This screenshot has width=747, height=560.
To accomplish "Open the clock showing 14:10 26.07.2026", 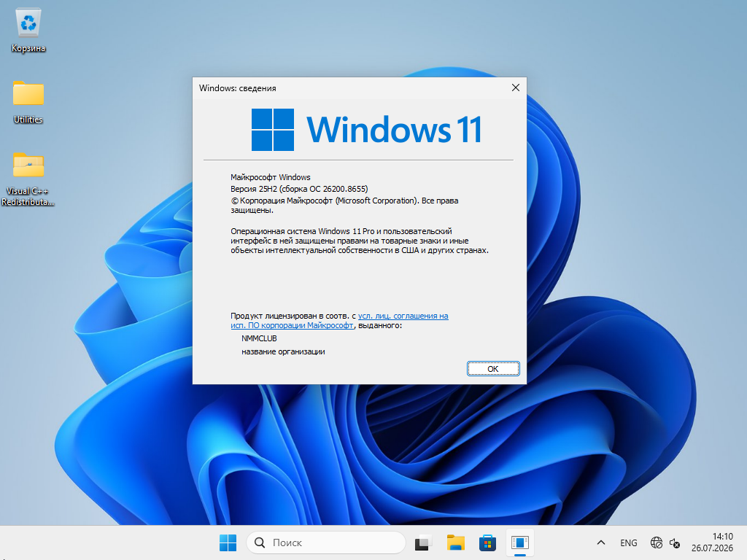I will 712,542.
